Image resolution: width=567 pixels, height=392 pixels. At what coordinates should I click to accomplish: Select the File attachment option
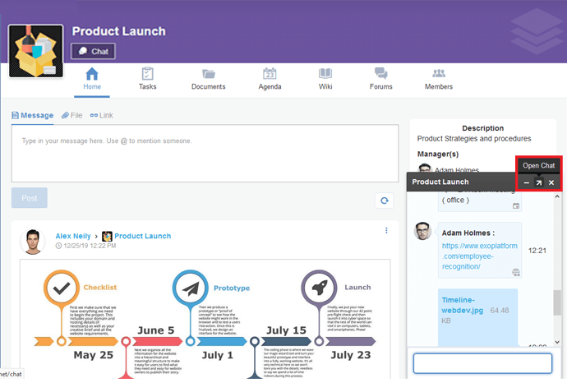[72, 116]
